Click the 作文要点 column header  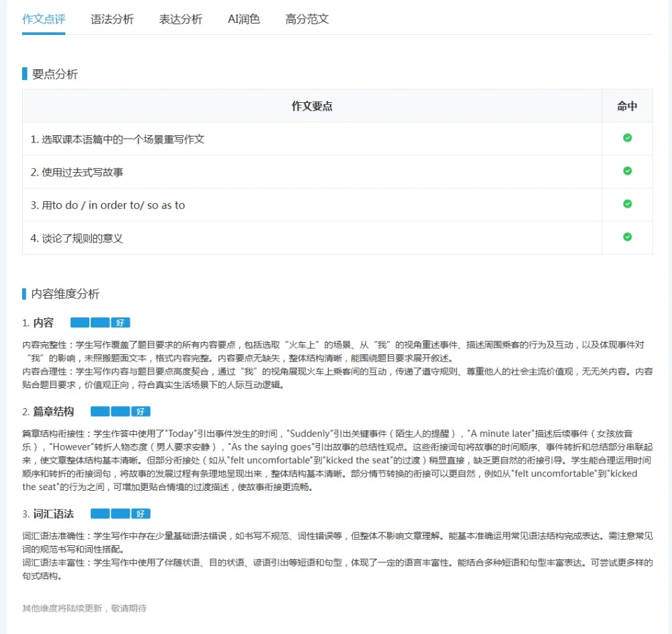click(x=312, y=106)
